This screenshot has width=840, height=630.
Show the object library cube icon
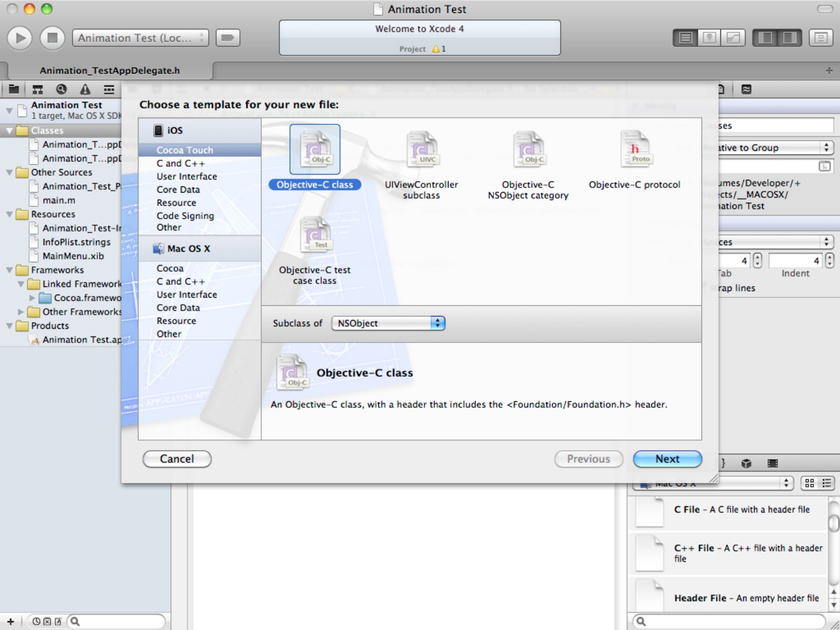[x=746, y=463]
